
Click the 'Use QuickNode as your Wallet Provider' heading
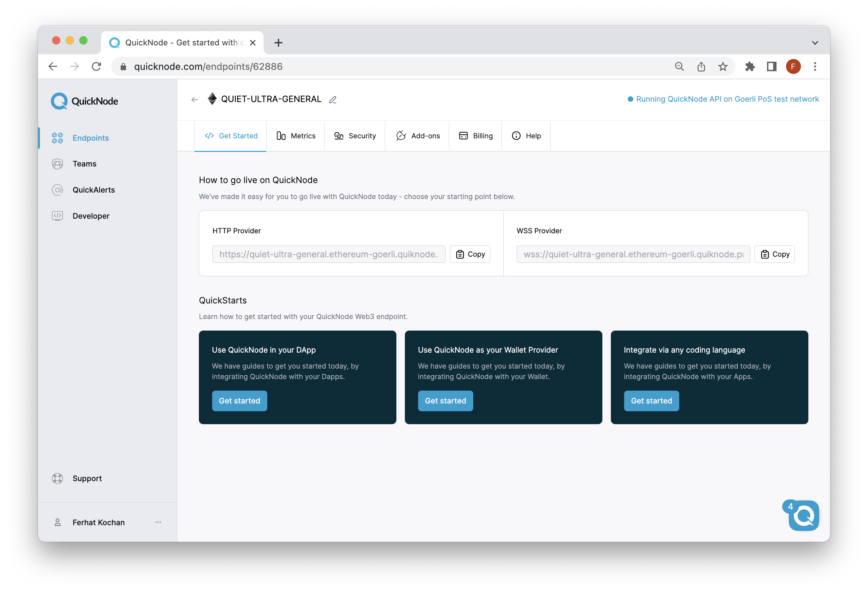(488, 350)
